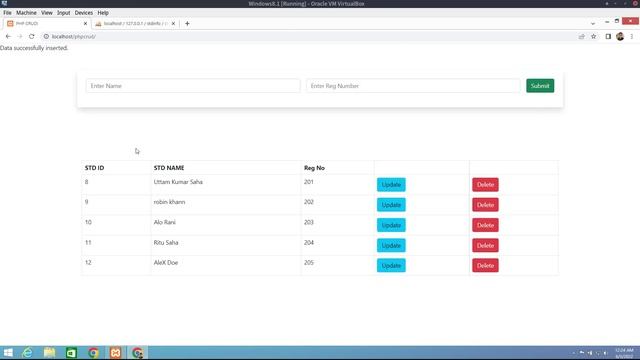The width and height of the screenshot is (640, 360).
Task: Select the STD NAME column header
Action: tap(169, 168)
